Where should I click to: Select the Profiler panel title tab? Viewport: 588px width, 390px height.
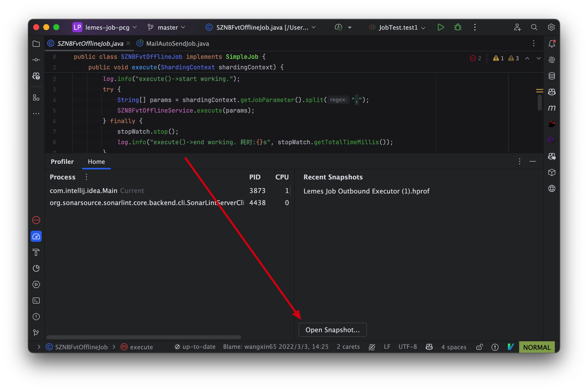(x=62, y=162)
